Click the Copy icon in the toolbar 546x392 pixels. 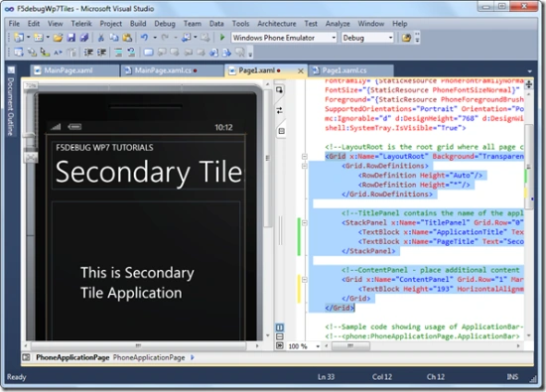point(114,38)
